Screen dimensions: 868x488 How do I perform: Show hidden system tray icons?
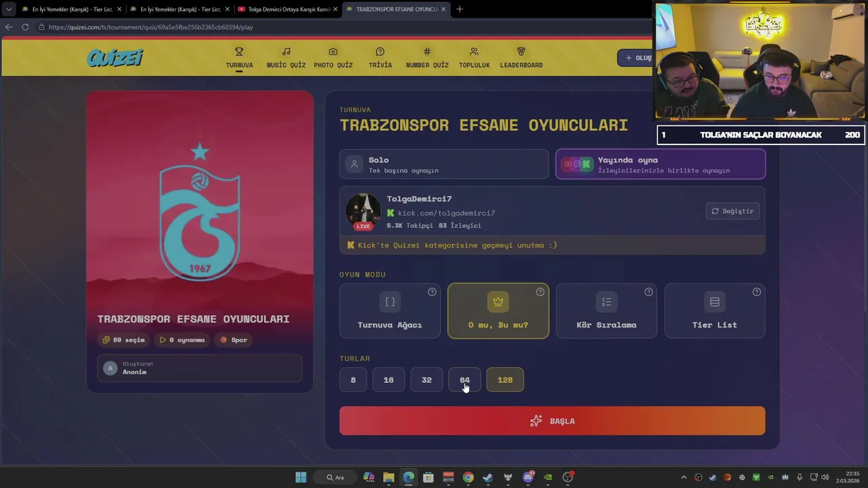(684, 477)
